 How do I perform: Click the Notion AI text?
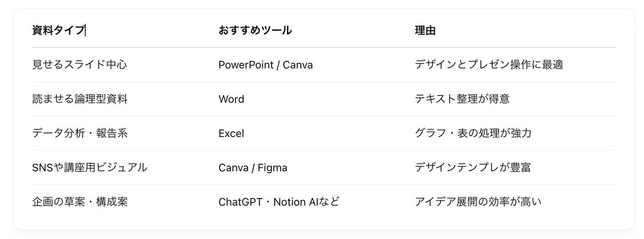(x=304, y=202)
